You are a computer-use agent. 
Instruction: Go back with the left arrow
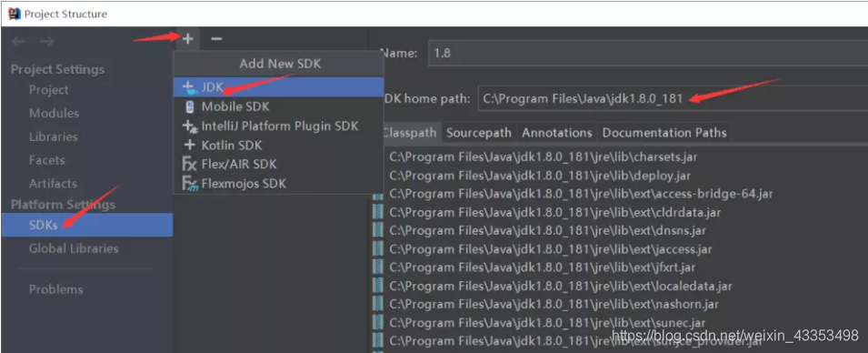click(18, 41)
